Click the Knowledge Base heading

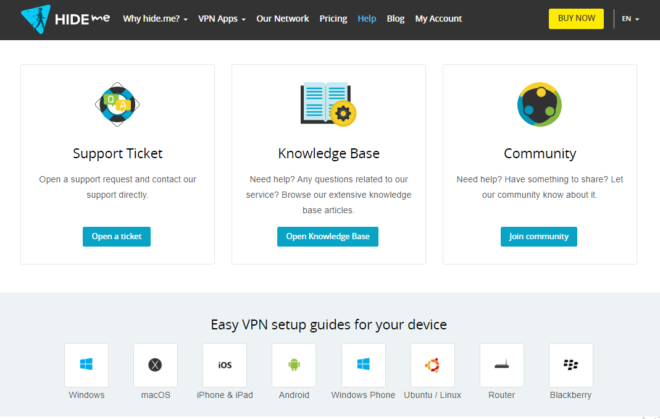click(328, 154)
